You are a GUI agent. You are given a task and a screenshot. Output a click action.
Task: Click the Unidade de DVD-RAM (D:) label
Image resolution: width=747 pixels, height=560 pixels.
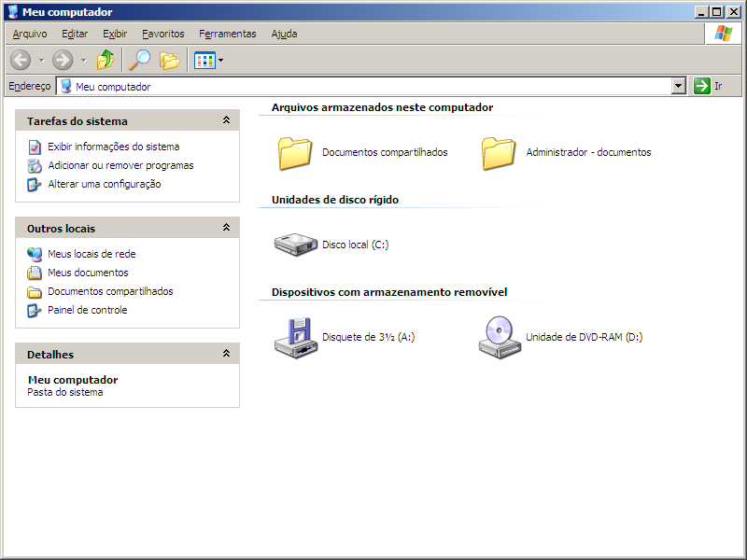[x=585, y=337]
